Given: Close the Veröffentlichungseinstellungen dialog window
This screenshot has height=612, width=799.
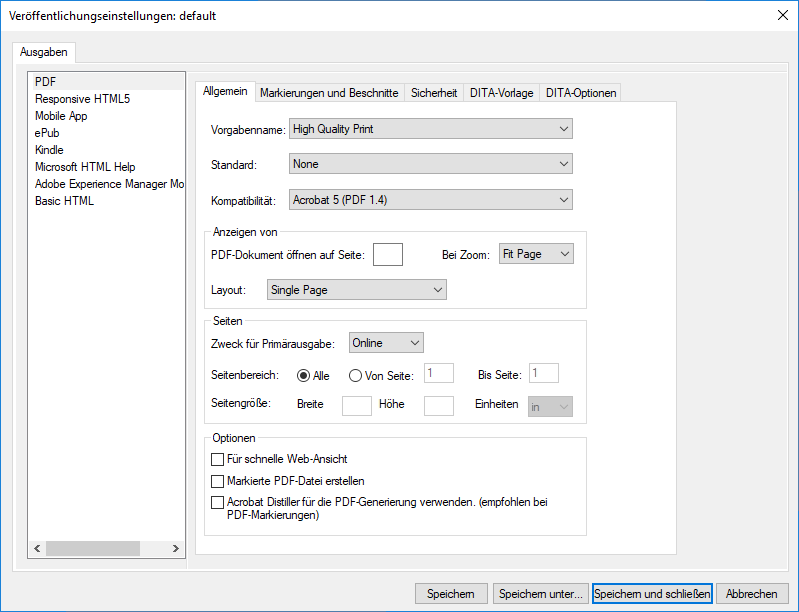Looking at the screenshot, I should point(781,14).
